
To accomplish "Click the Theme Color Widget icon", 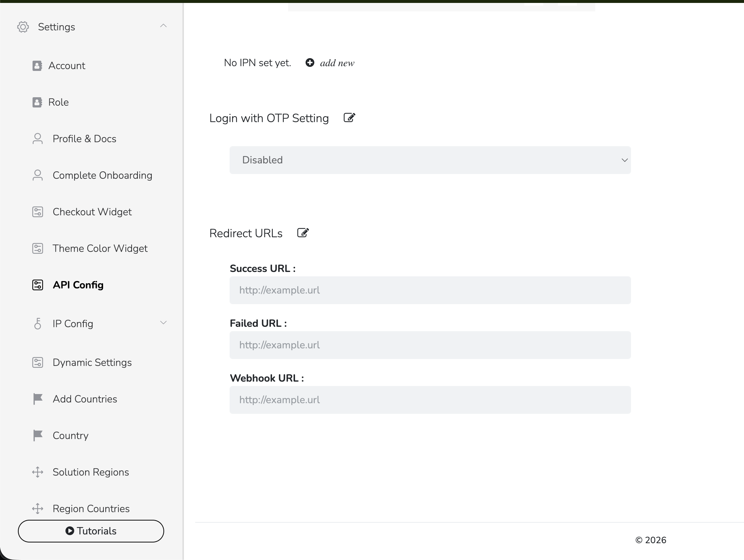I will [38, 248].
